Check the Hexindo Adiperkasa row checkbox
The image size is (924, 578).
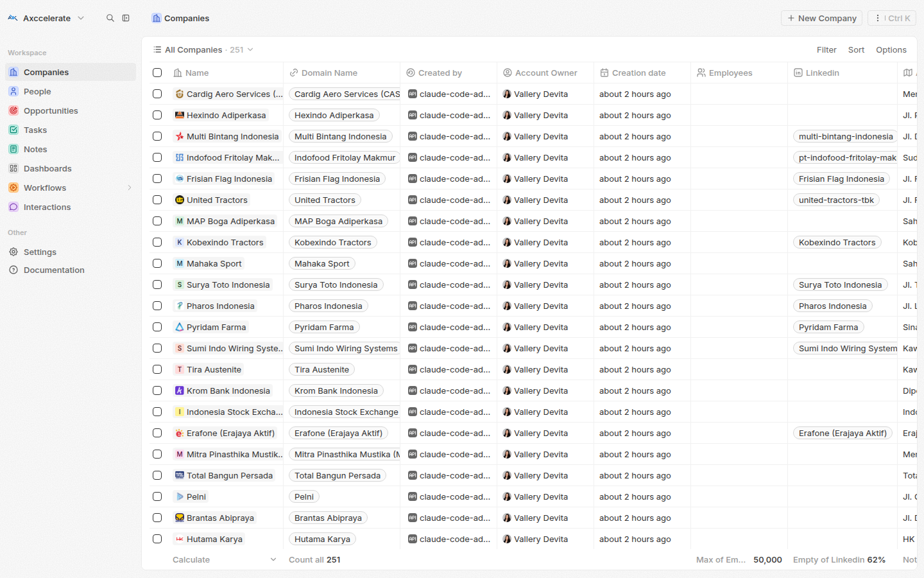157,115
